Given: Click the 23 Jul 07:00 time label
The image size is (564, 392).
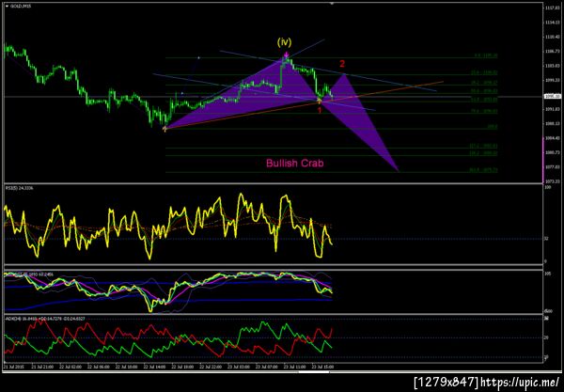Looking at the screenshot, I should 267,368.
